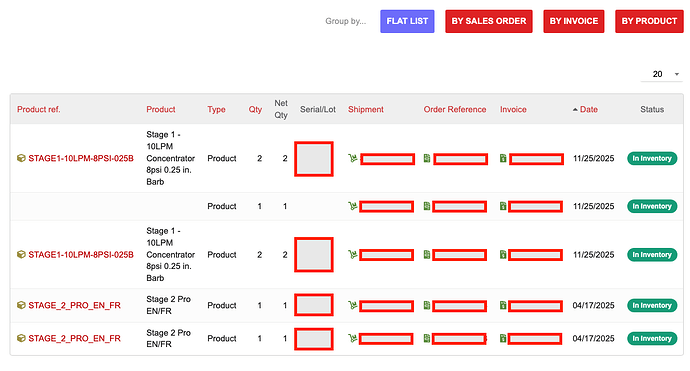This screenshot has height=371, width=690.
Task: Click the 11/25/2025 date in the topmost row
Action: (593, 158)
